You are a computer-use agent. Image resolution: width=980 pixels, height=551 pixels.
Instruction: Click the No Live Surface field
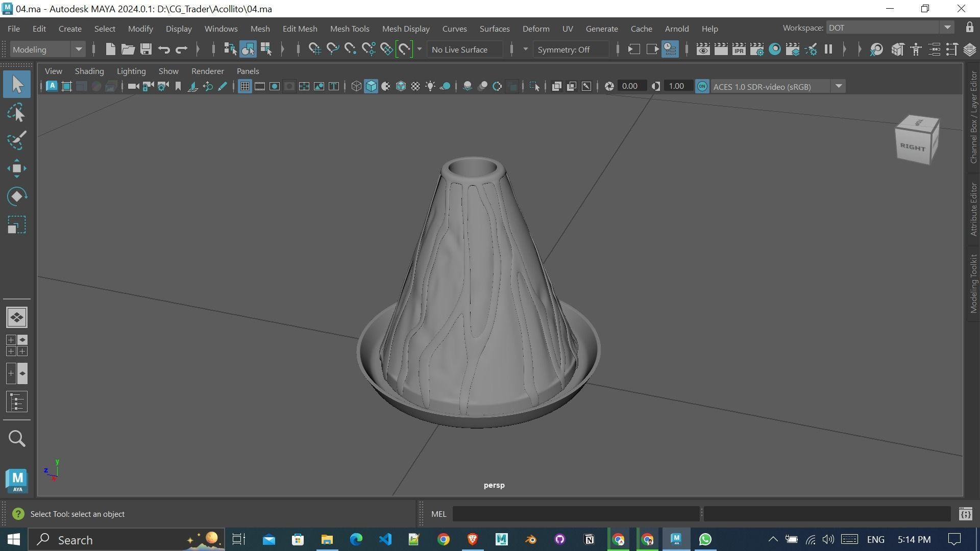tap(464, 49)
